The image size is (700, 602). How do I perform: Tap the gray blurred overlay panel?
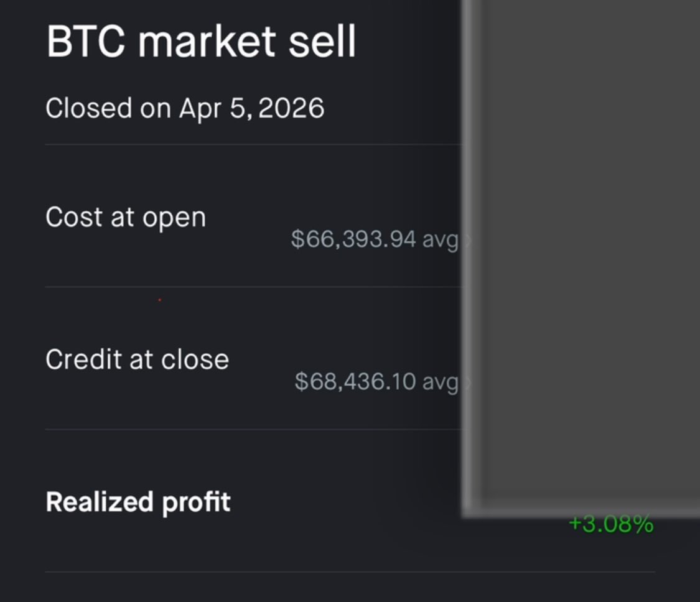point(582,249)
